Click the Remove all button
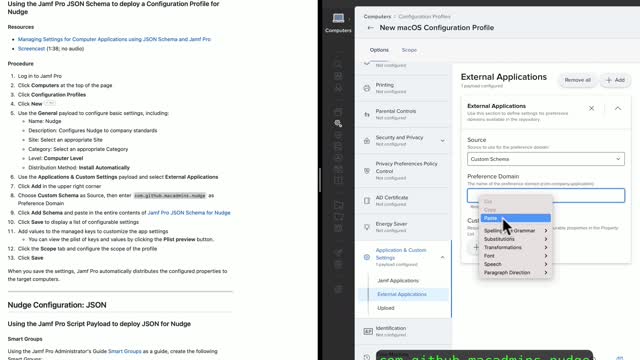The height and width of the screenshot is (360, 640). [578, 80]
